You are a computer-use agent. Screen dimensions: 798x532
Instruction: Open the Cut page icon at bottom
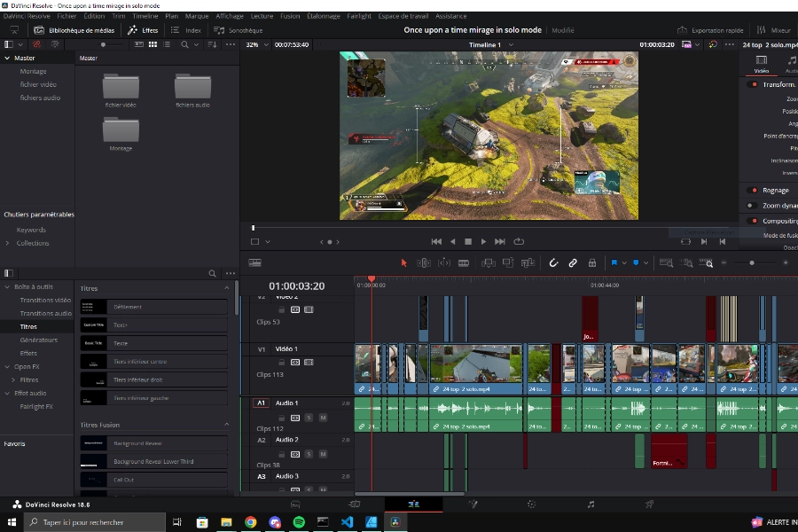coord(355,505)
